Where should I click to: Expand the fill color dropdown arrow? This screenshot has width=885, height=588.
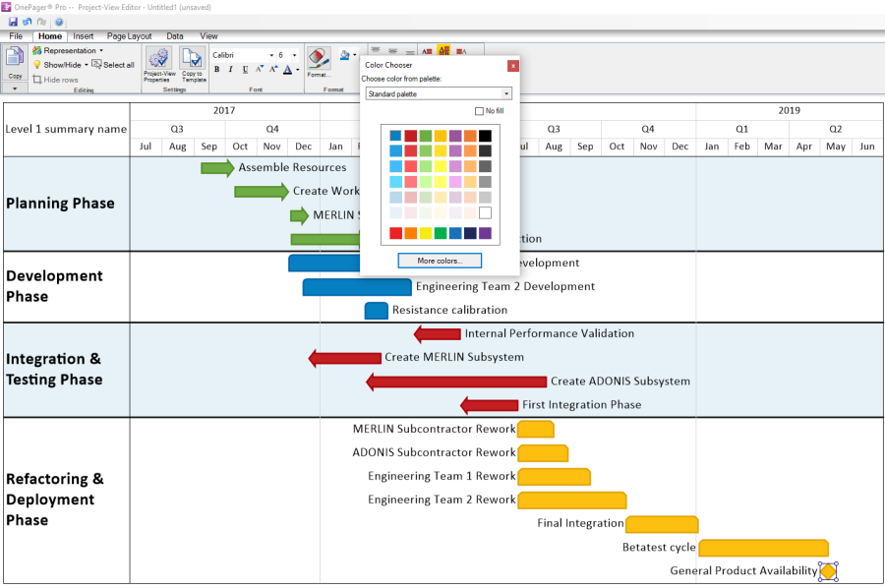pos(354,55)
